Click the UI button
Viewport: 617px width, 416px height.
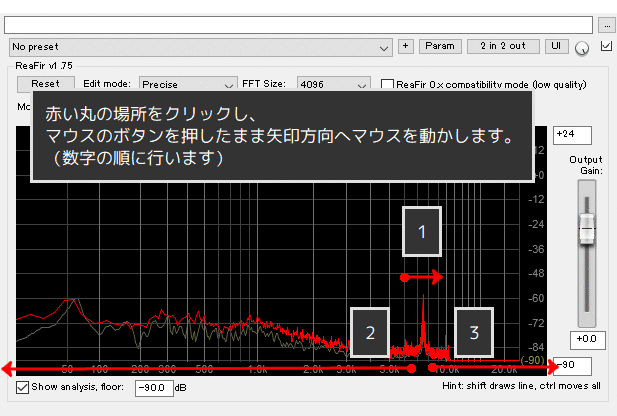tap(556, 46)
